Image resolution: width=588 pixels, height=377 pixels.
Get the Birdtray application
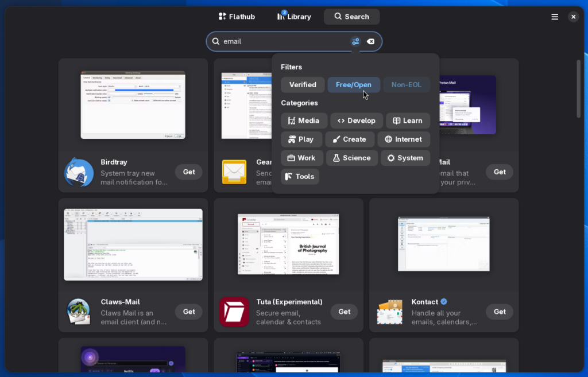(x=188, y=172)
